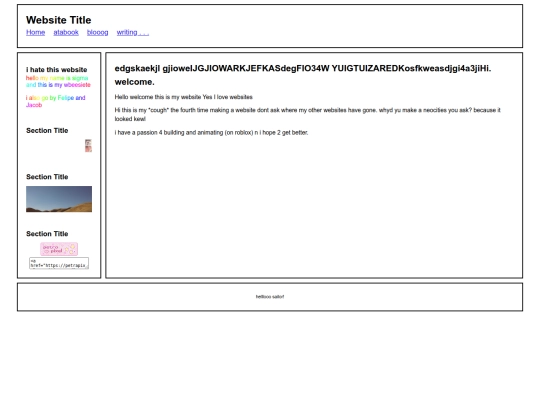Image resolution: width=540 pixels, height=405 pixels.
Task: Open the writing link in the header
Action: pos(133,32)
